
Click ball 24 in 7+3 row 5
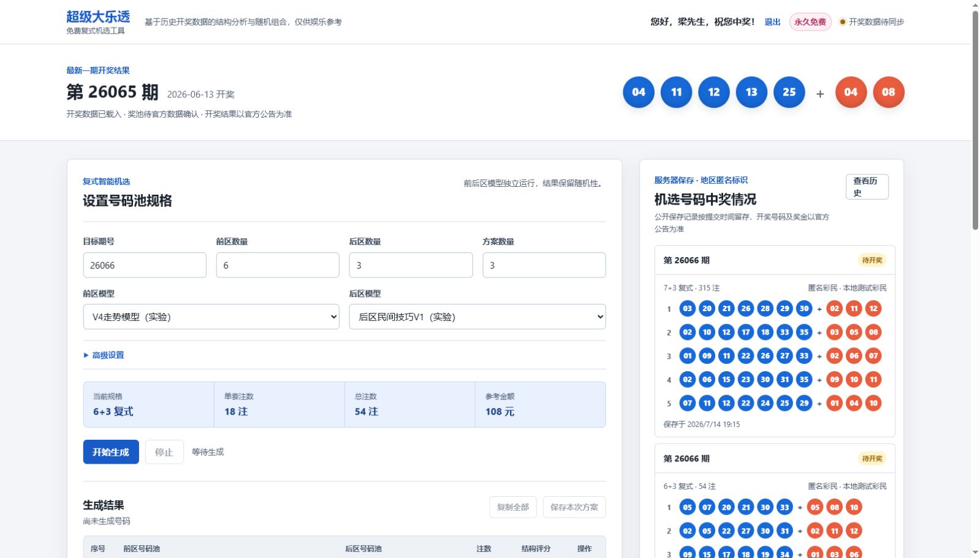pos(765,403)
